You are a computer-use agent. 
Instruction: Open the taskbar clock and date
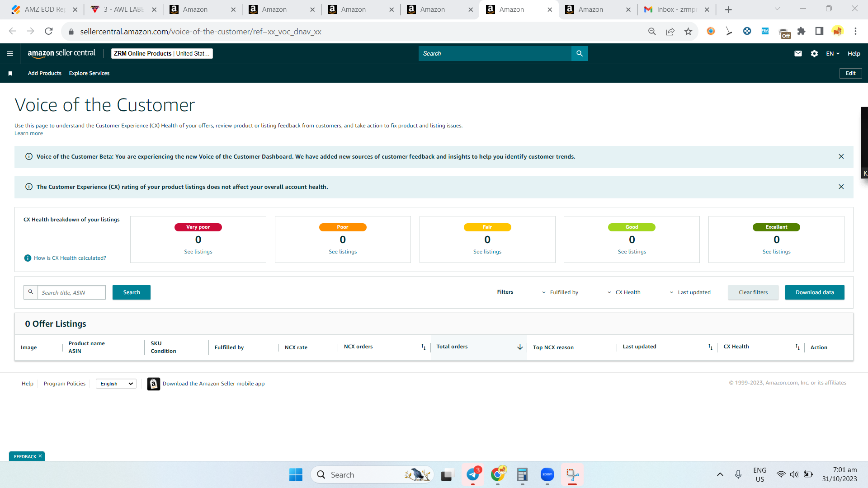pyautogui.click(x=840, y=474)
